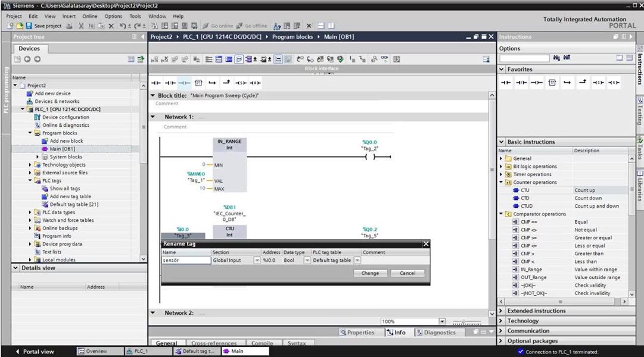Collapse the Block title section
The width and height of the screenshot is (644, 357).
153,96
